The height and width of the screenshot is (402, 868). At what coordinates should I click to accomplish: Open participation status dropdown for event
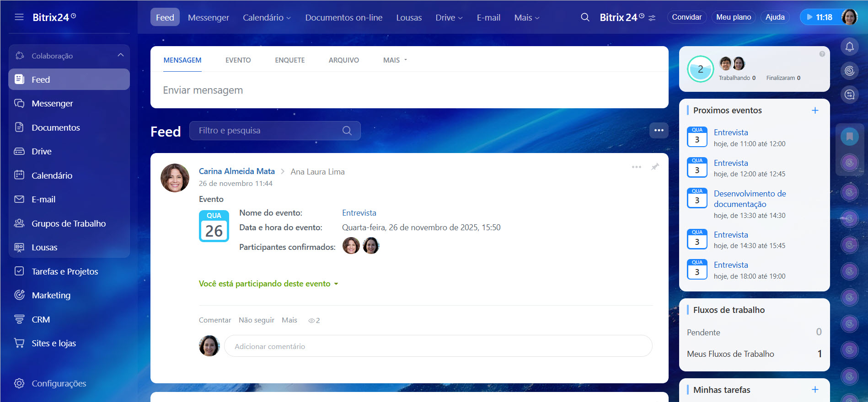tap(268, 284)
